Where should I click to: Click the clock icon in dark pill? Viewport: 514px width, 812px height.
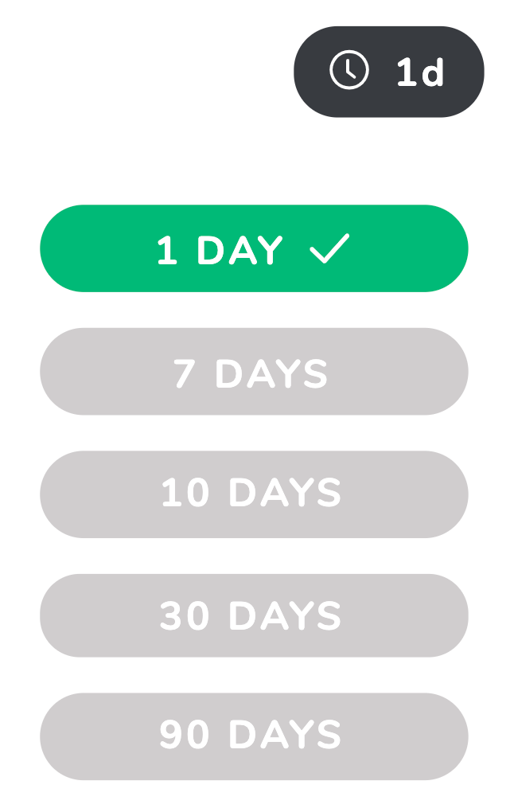(349, 70)
